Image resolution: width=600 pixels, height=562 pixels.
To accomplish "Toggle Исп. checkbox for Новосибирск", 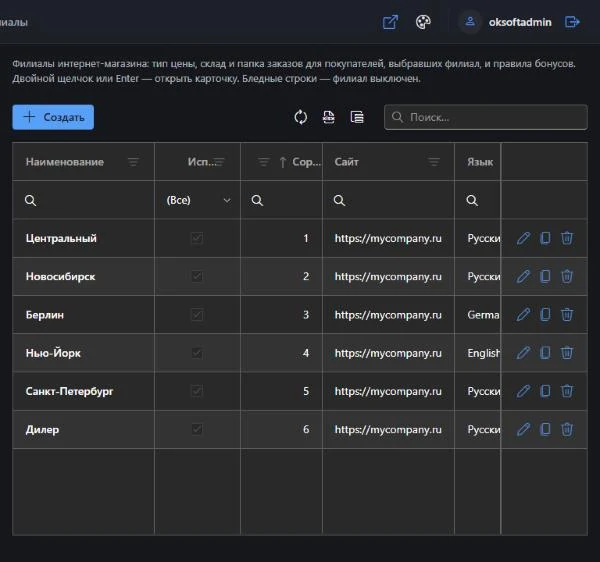I will pyautogui.click(x=197, y=276).
